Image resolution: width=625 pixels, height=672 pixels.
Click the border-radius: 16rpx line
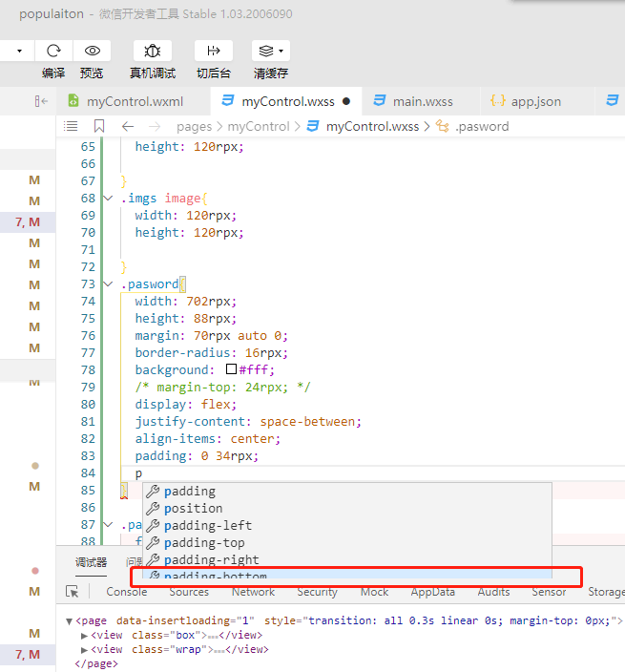pyautogui.click(x=212, y=353)
